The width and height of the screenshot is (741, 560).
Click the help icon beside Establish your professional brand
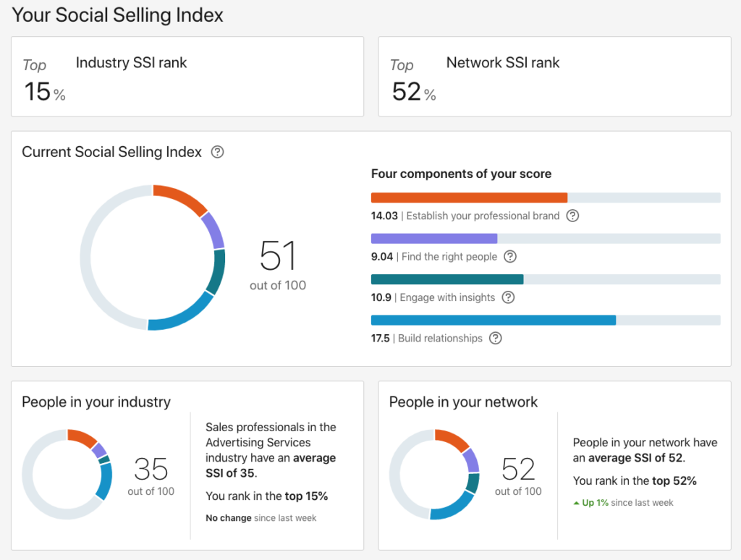point(572,216)
